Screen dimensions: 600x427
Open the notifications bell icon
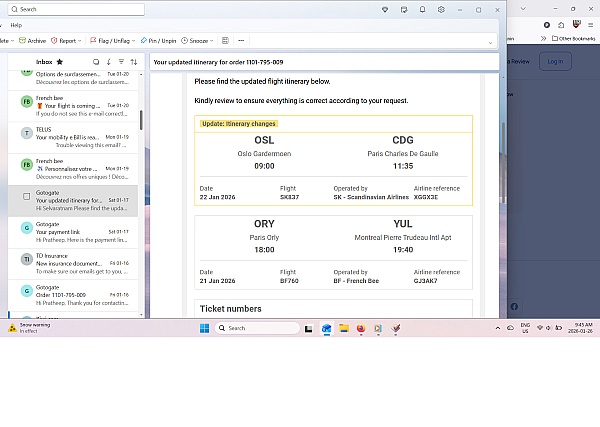point(423,9)
